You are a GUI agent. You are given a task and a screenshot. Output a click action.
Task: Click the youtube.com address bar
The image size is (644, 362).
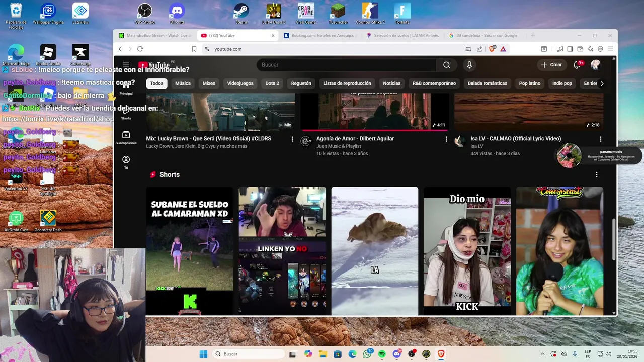[332, 49]
